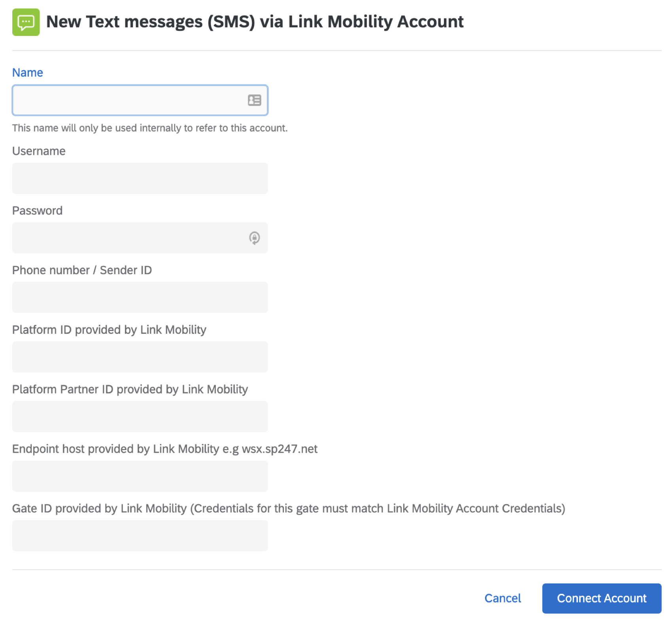Click the contact card icon in Name field

(x=254, y=100)
